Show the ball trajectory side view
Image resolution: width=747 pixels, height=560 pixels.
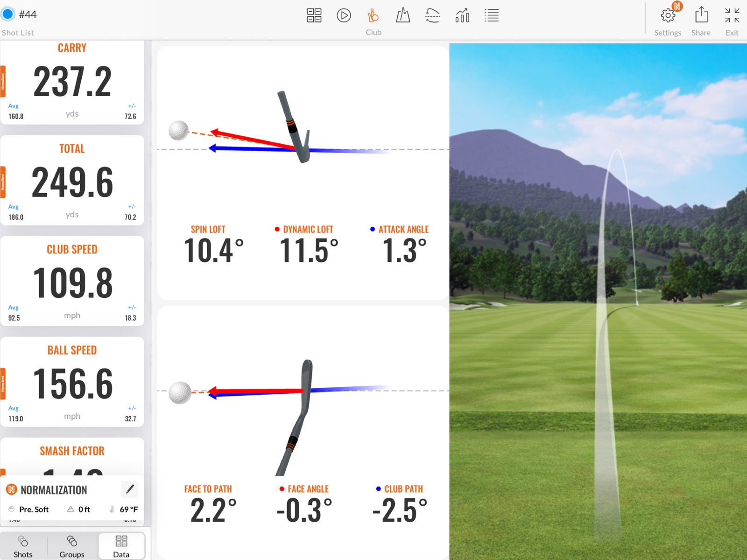433,15
